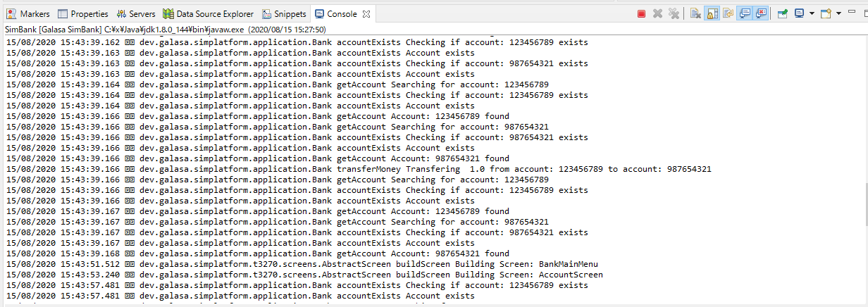The width and height of the screenshot is (868, 307).
Task: Switch to the Markers tab
Action: click(28, 13)
